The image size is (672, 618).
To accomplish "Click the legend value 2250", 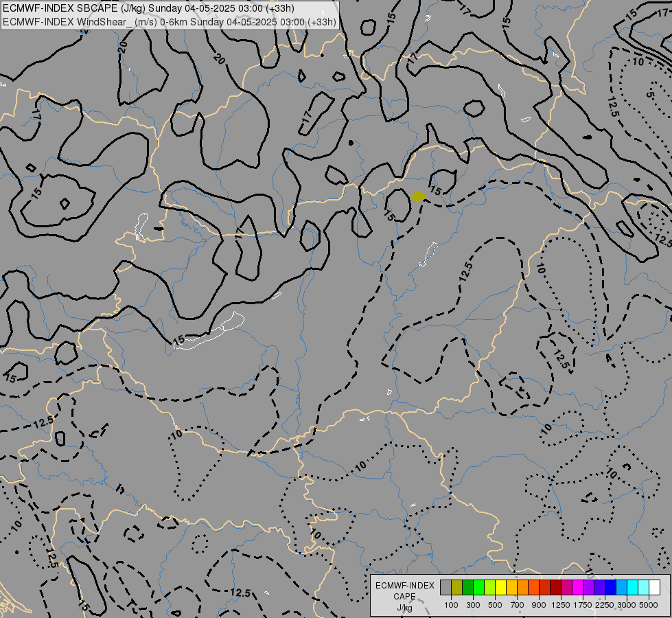I will click(x=605, y=605).
